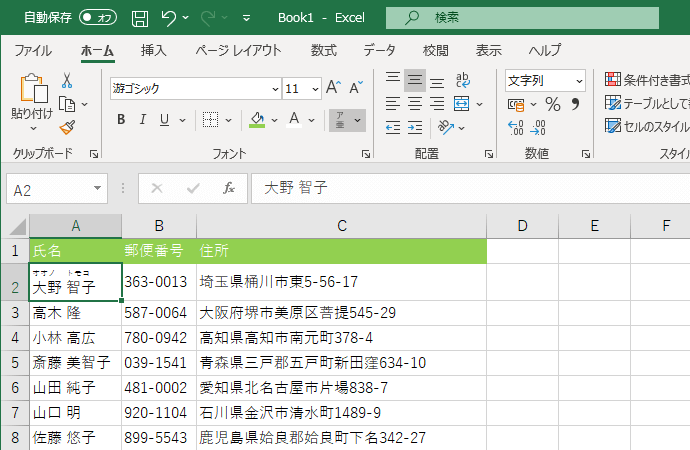Screen dimensions: 690x450
Task: Switch to the 挿入 tab
Action: point(154,51)
